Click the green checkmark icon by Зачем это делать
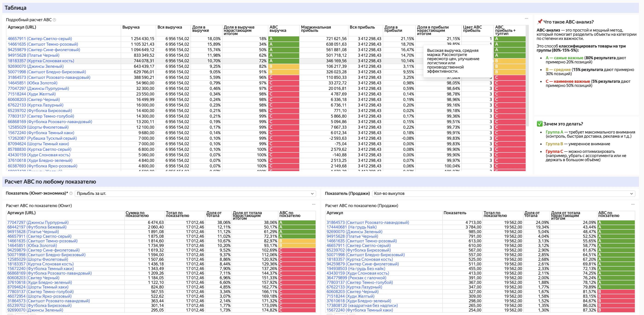644x315 pixels. pyautogui.click(x=539, y=124)
